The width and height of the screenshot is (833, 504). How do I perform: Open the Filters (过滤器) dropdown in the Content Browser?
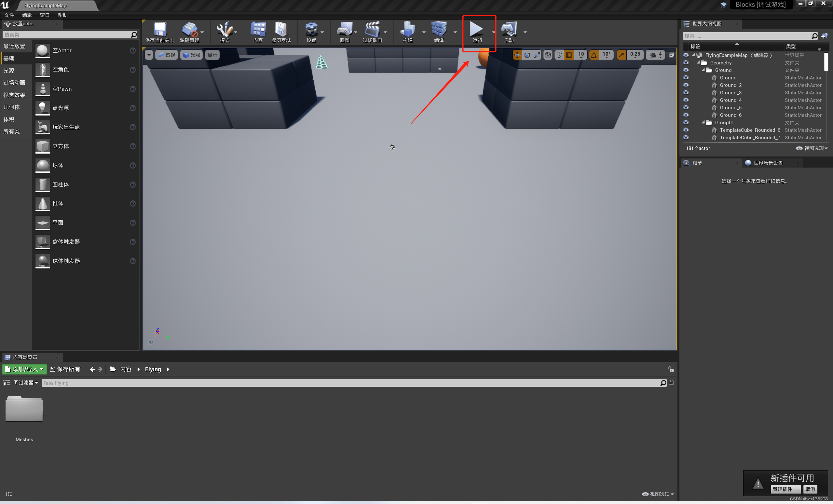pyautogui.click(x=26, y=382)
